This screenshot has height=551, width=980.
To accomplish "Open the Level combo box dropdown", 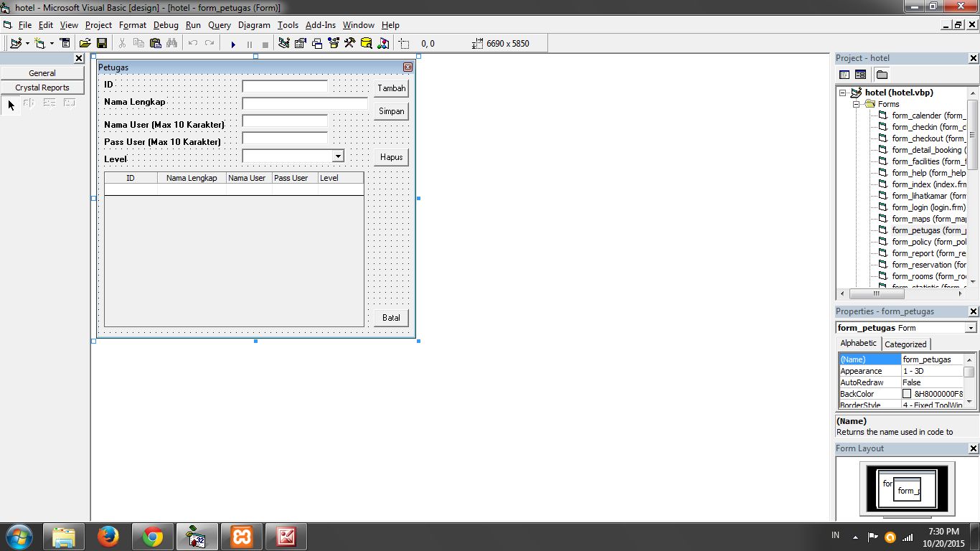I will click(337, 156).
